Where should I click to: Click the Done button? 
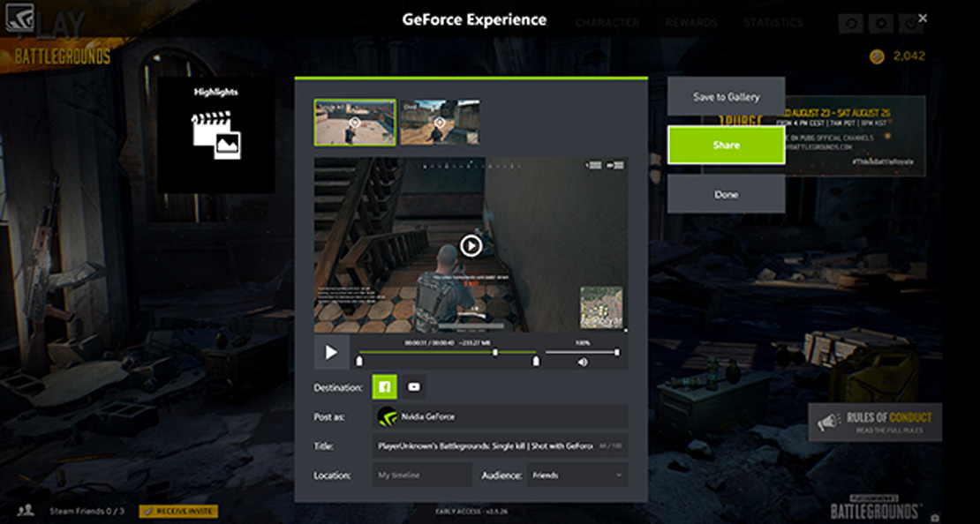point(727,194)
